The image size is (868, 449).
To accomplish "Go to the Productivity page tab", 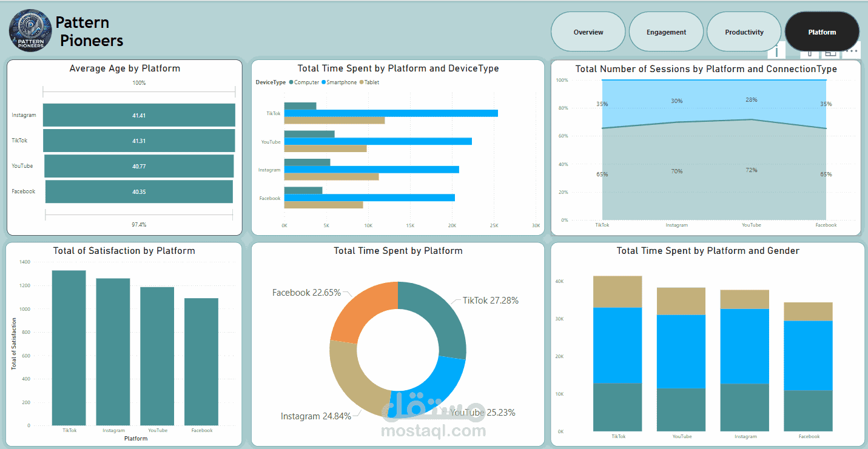I will [x=744, y=32].
